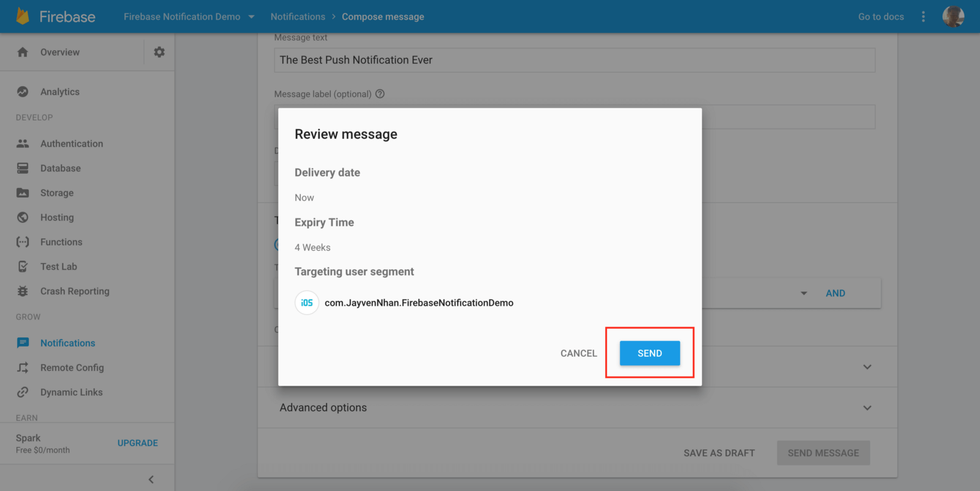Click the Firebase wordmark text
The width and height of the screenshot is (980, 491).
[x=67, y=17]
